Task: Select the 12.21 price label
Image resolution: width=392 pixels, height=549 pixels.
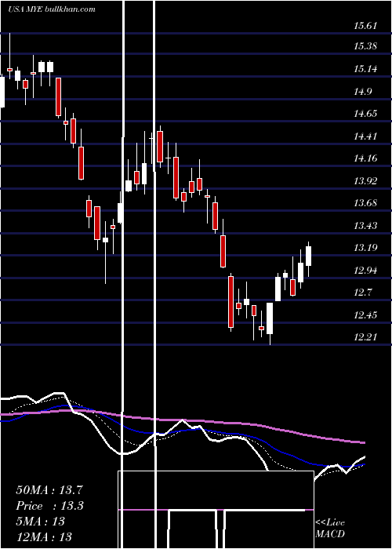Action: pos(365,337)
